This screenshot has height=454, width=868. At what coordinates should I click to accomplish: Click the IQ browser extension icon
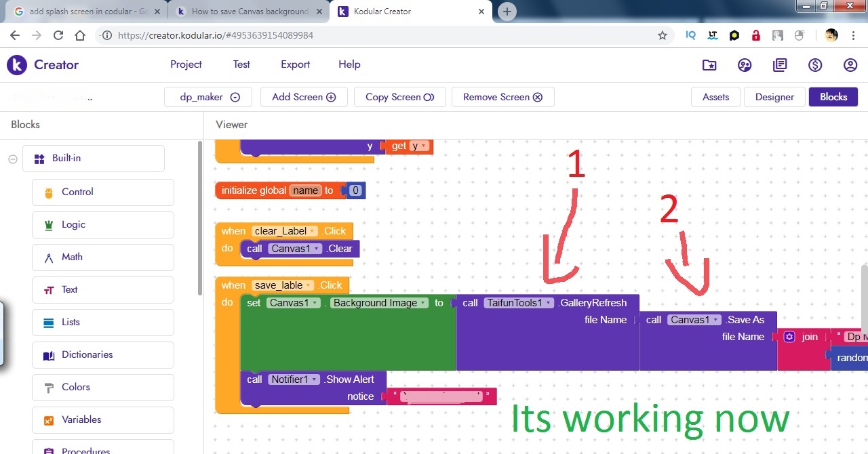pyautogui.click(x=691, y=35)
